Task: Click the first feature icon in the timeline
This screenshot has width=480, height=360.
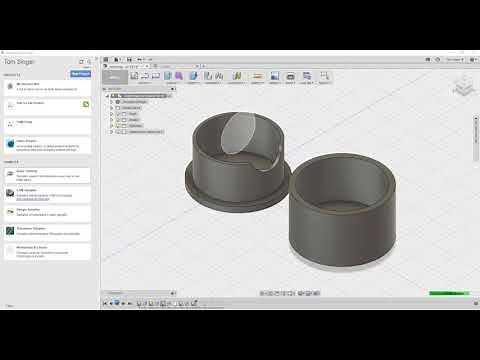Action: click(x=139, y=303)
